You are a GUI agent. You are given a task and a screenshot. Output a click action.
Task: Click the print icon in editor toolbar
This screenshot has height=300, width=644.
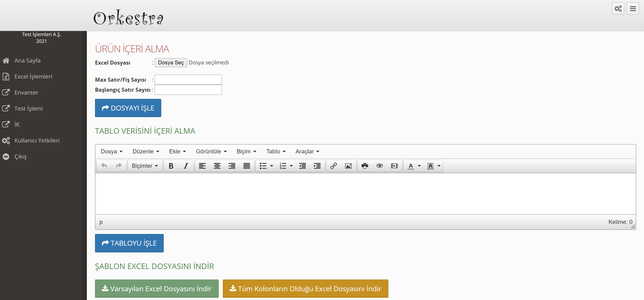tap(365, 166)
